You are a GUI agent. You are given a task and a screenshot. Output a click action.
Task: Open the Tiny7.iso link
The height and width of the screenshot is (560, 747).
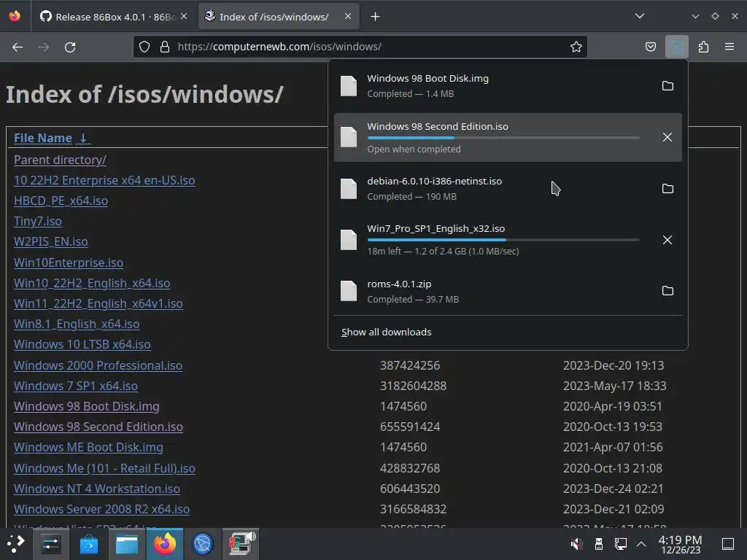coord(38,222)
